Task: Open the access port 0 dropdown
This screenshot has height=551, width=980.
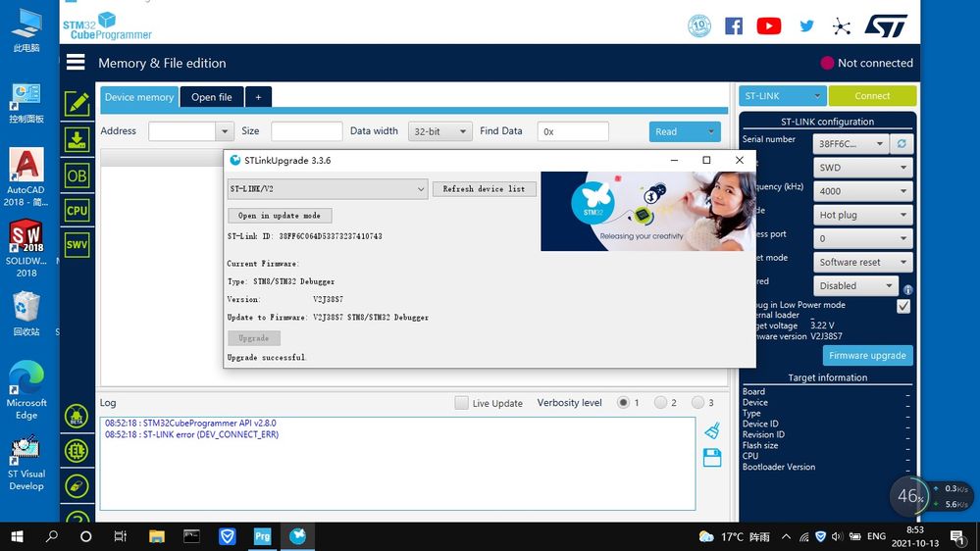Action: (x=862, y=238)
